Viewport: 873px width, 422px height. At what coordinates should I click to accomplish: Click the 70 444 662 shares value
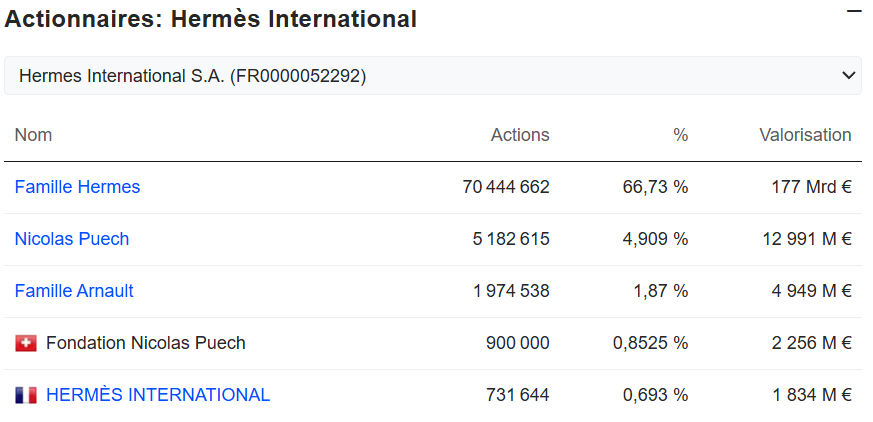pos(506,187)
